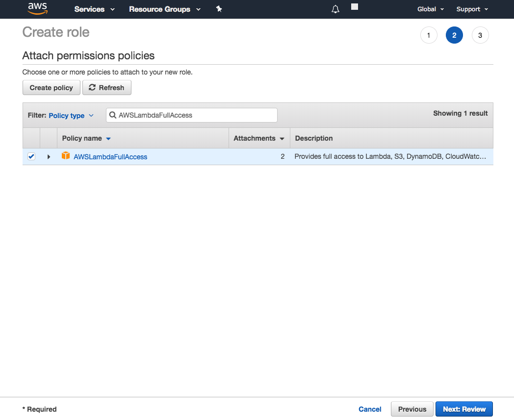This screenshot has height=420, width=514.
Task: Click the search magnifier icon in filter
Action: pyautogui.click(x=113, y=115)
